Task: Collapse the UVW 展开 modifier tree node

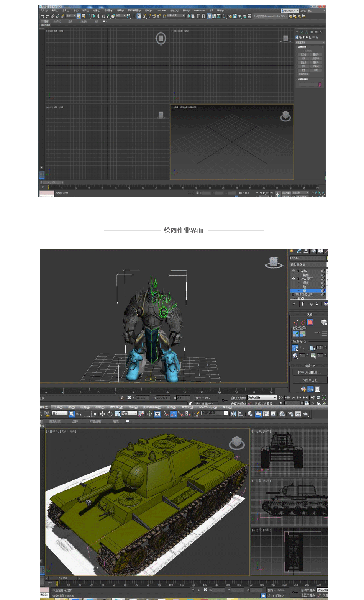Action: [x=298, y=279]
